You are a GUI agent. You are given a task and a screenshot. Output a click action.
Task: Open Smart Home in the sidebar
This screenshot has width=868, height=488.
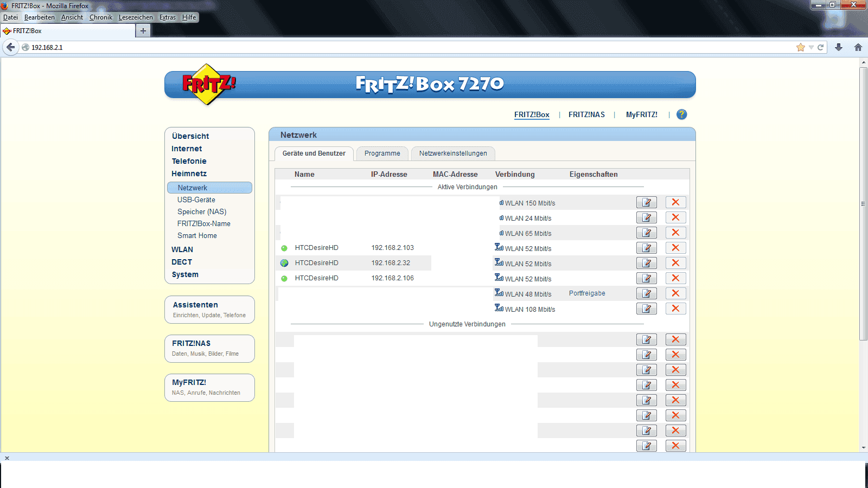pyautogui.click(x=197, y=235)
